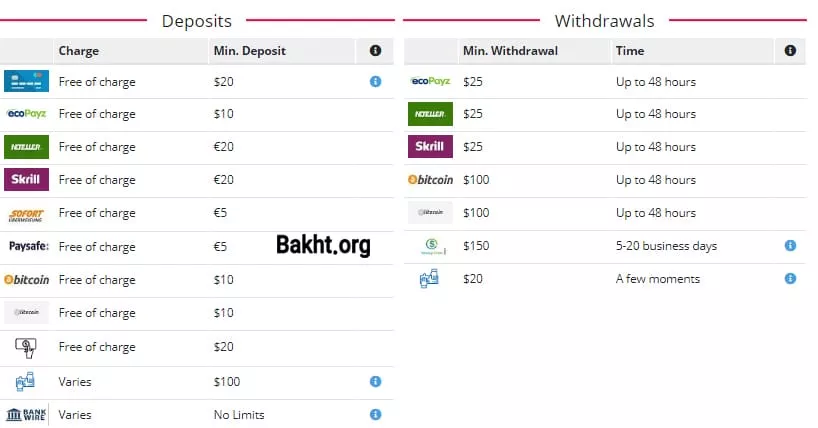
Task: Select the Sofort deposit method icon
Action: click(26, 214)
